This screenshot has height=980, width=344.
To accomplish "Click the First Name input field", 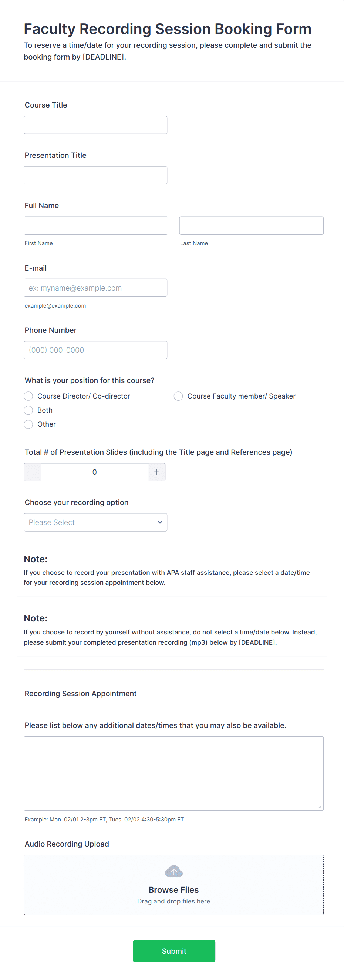I will 95,225.
